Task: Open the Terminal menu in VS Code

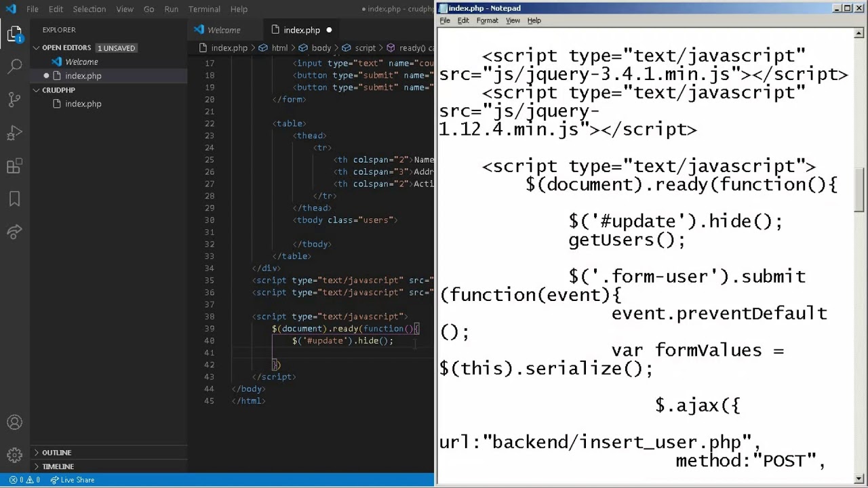Action: coord(204,9)
